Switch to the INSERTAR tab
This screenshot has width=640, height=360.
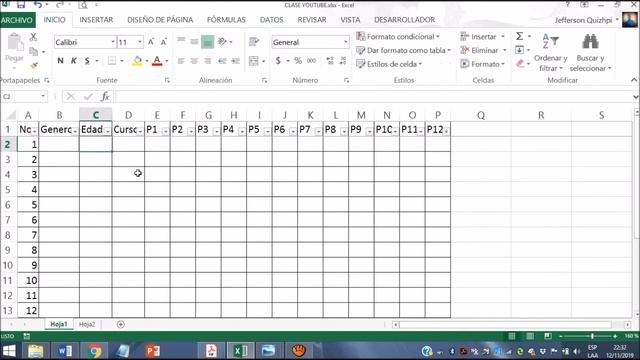pyautogui.click(x=96, y=20)
